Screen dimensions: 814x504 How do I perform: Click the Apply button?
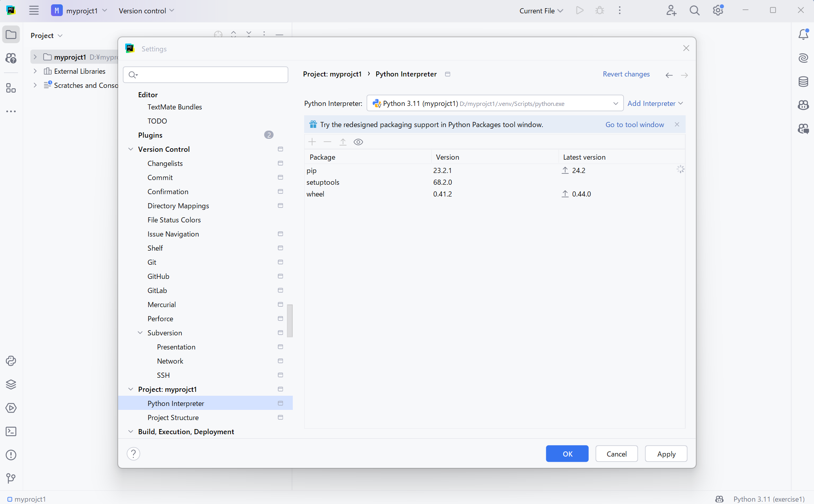pos(666,454)
